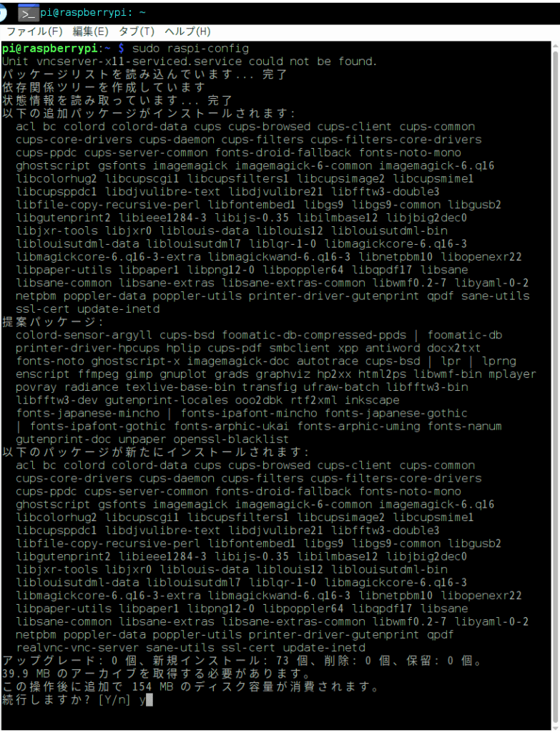
Task: Click the 提案パッケージ: heading line
Action: click(53, 322)
